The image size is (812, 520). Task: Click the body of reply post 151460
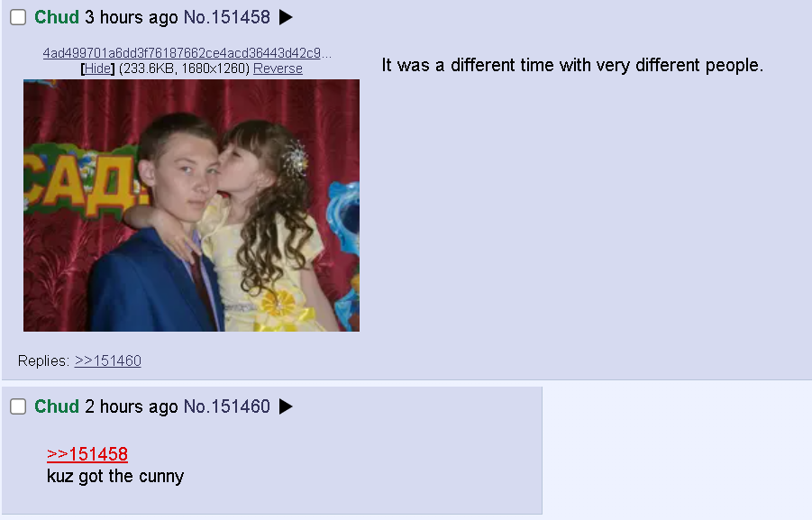click(115, 477)
